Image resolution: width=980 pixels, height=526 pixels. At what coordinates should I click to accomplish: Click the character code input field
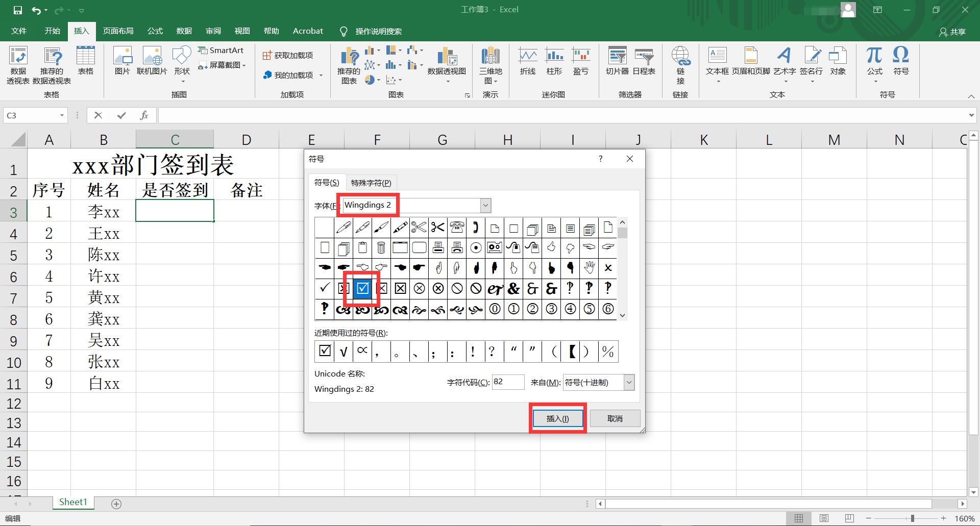[x=508, y=382]
